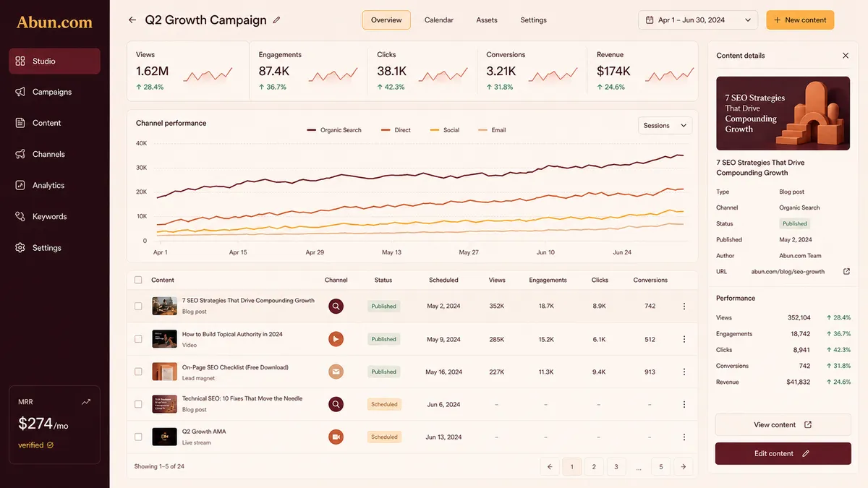Open Analytics chart icon in sidebar
Screen dimensions: 868x488
[x=20, y=185]
